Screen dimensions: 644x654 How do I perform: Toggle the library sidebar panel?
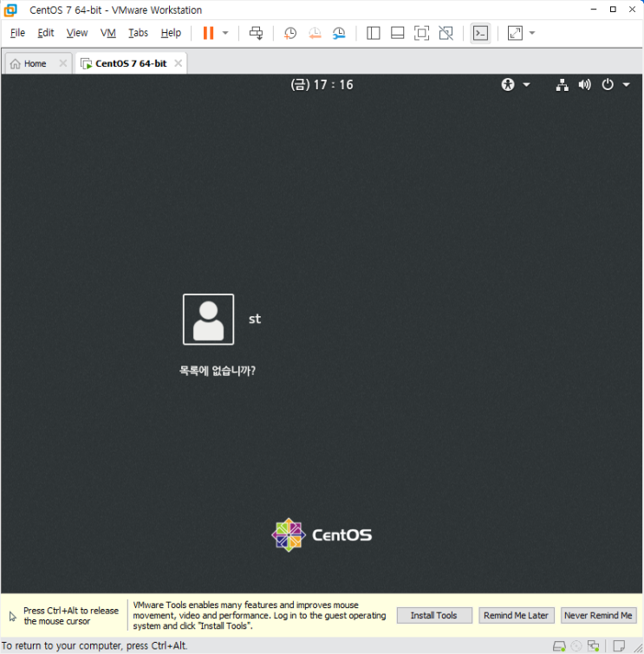pyautogui.click(x=373, y=33)
